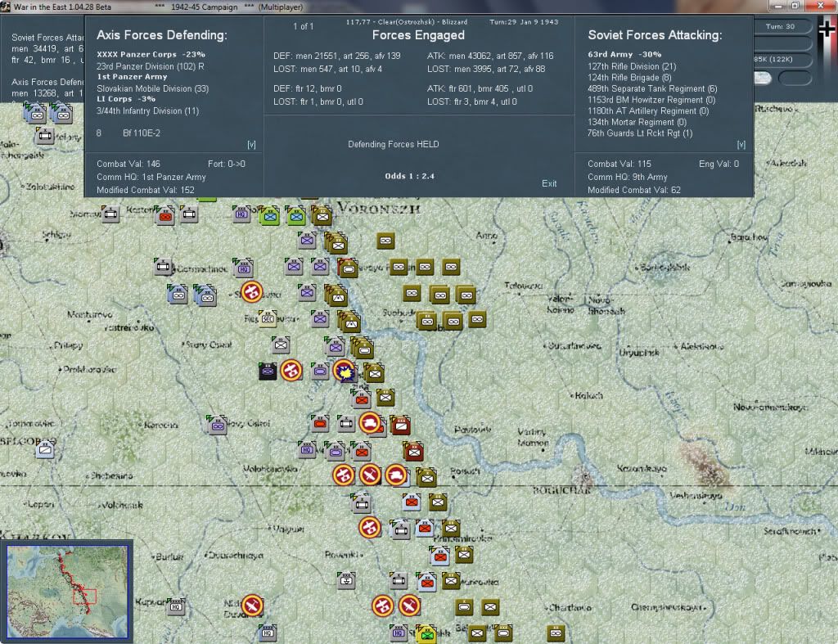This screenshot has height=644, width=838.
Task: Expand the Soviet attacking forces list with [v]
Action: coord(741,144)
